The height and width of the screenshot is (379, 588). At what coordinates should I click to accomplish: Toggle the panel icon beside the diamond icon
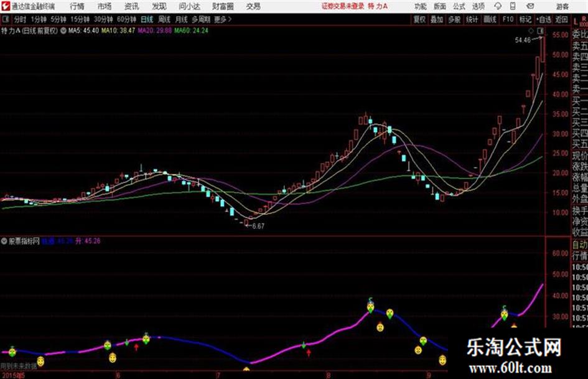(x=540, y=30)
